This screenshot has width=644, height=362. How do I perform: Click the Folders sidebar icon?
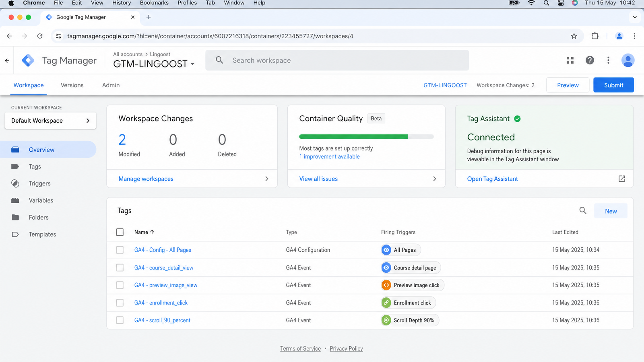click(15, 217)
